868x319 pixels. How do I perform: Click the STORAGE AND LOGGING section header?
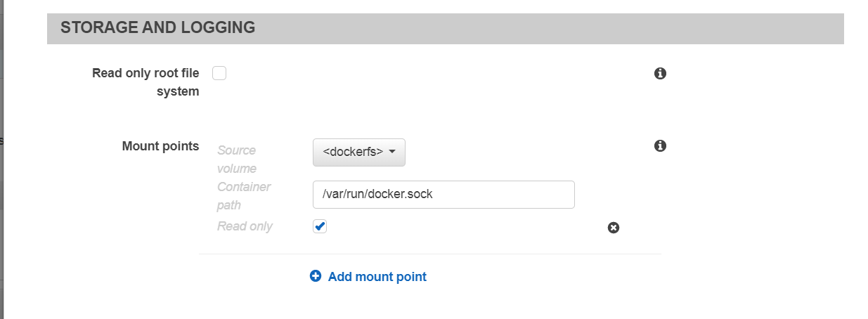(x=157, y=28)
